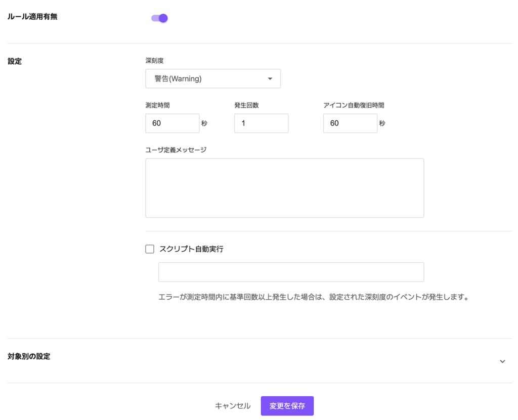Click the ルール適用有無 label
Screen dimensions: 518x420
point(32,17)
